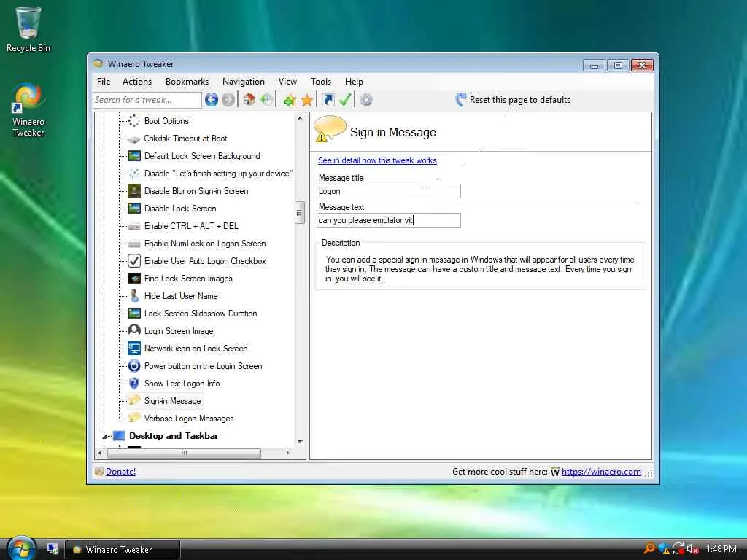Click the create shortcut arrow toolbar icon
747x560 pixels.
pos(328,99)
